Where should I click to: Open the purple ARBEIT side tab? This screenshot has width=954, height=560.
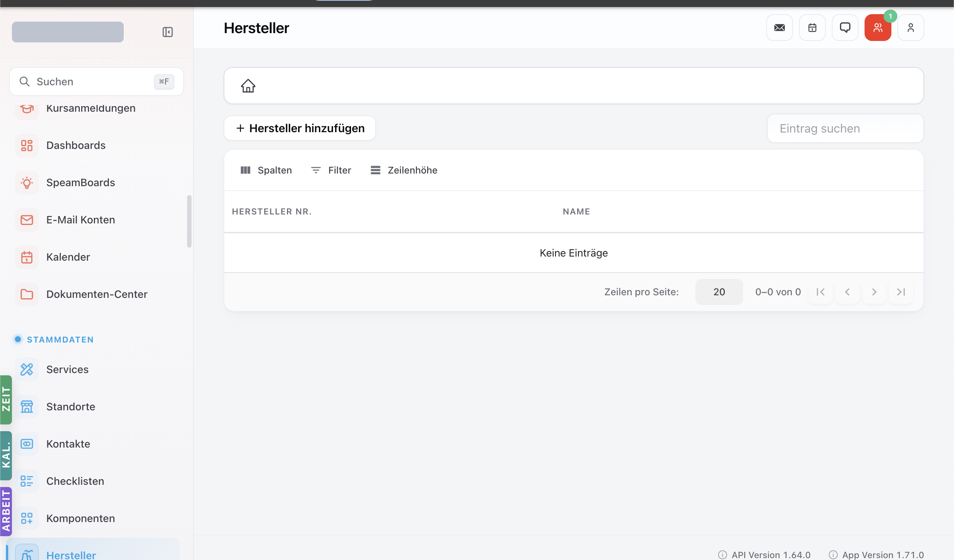click(6, 512)
